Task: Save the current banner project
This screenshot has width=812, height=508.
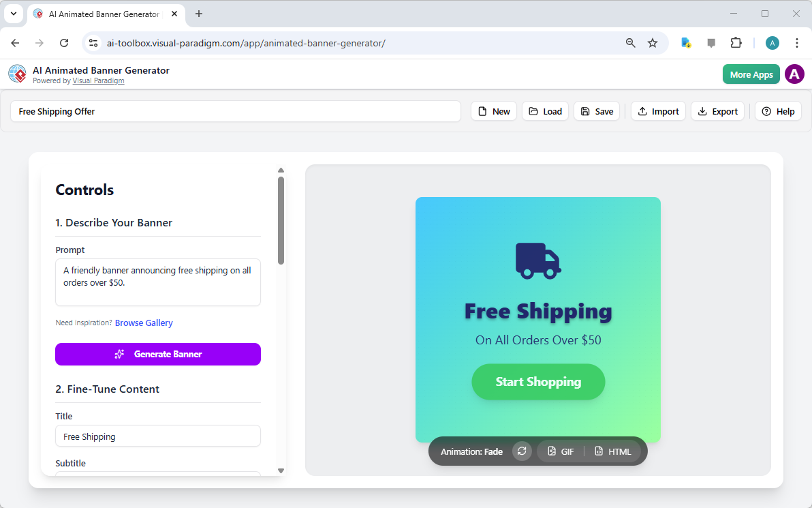Action: [x=596, y=111]
